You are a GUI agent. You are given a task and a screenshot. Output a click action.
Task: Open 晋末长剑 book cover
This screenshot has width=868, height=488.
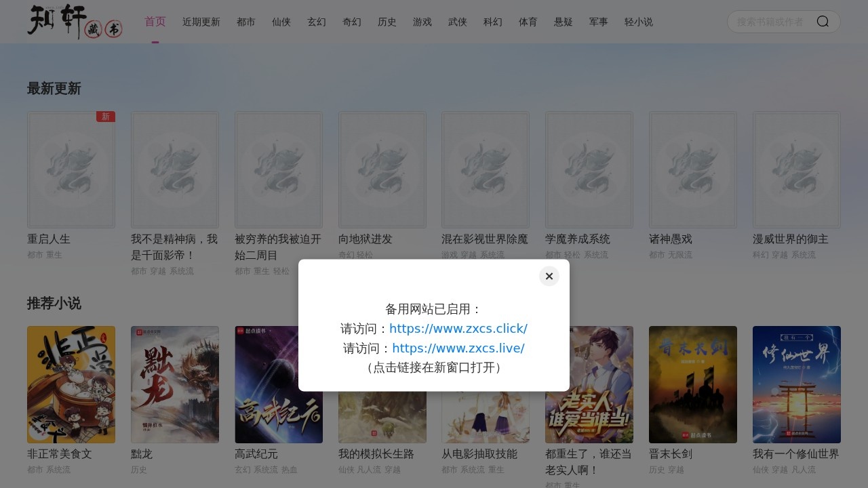click(693, 384)
